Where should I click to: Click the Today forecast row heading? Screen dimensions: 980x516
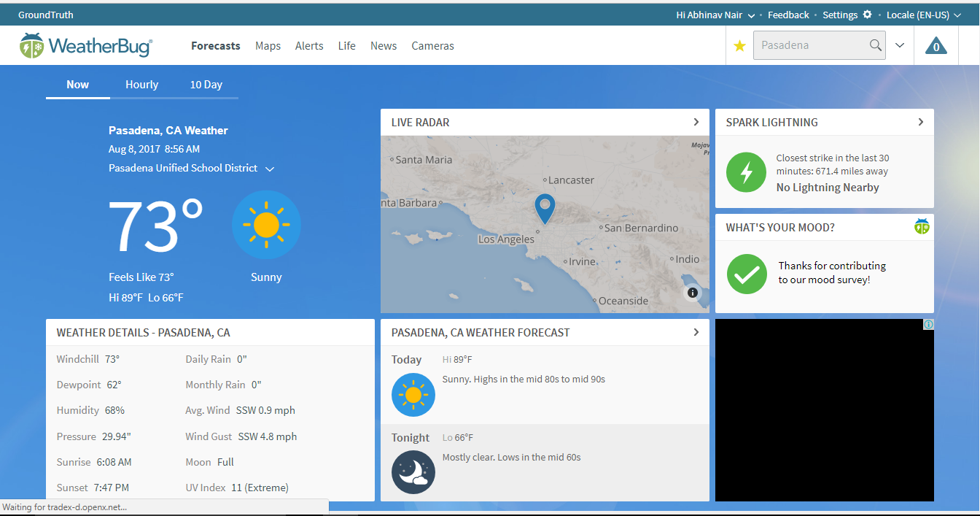(407, 360)
